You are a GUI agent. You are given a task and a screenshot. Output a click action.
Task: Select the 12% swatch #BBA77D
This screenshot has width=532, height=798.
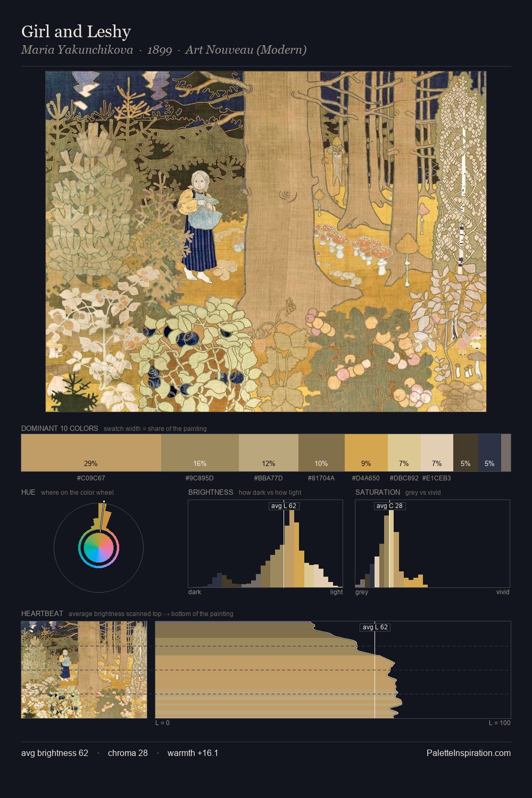tap(269, 453)
